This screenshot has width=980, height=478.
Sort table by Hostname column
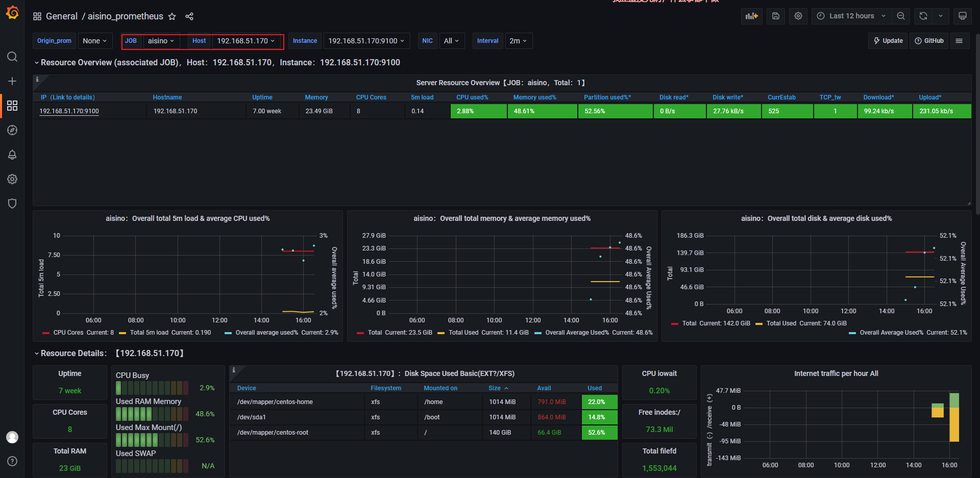click(x=167, y=97)
